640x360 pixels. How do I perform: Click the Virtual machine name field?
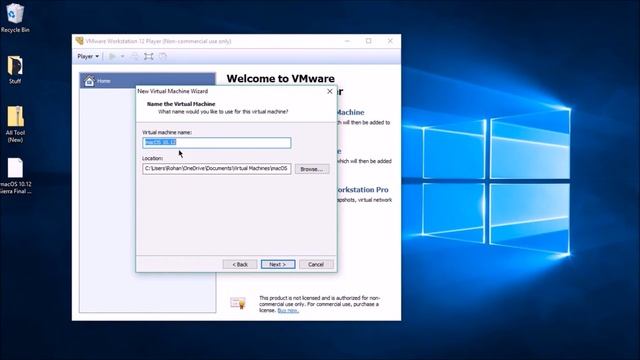tap(217, 142)
